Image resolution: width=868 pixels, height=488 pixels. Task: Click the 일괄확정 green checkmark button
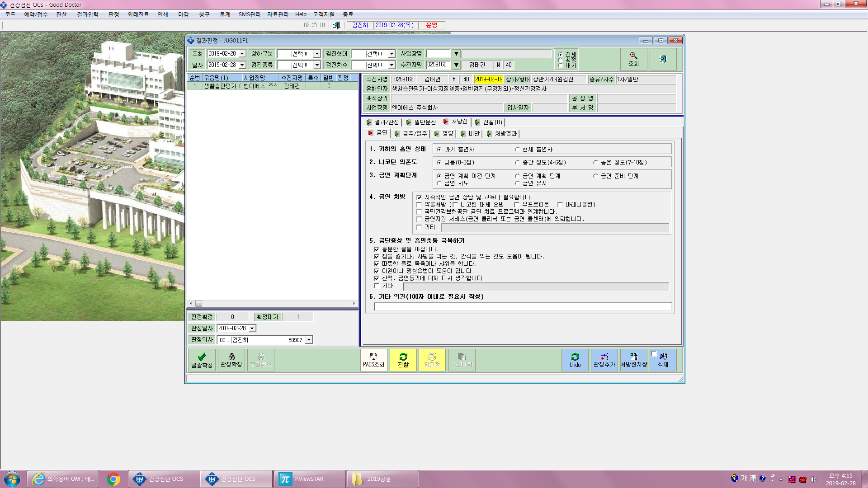pos(202,360)
